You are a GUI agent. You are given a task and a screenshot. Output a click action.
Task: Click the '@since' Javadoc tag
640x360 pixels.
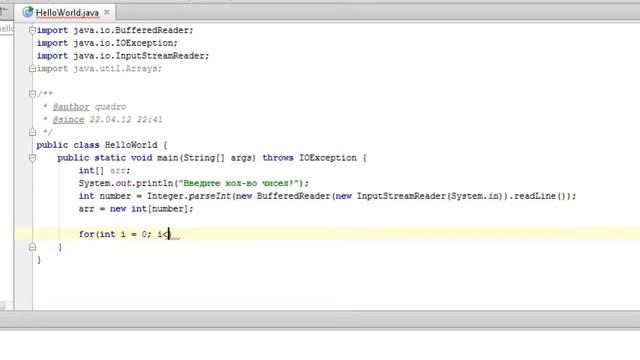(68, 120)
